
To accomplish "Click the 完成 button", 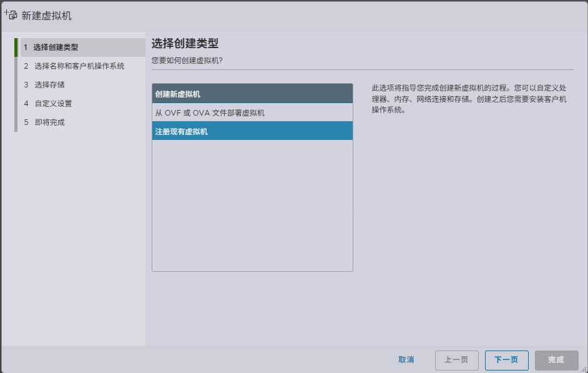I will coord(556,360).
